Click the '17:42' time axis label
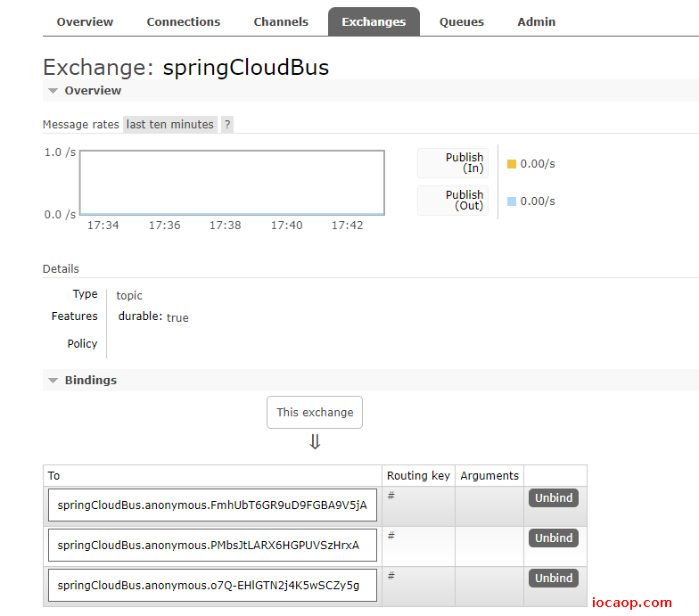The height and width of the screenshot is (616, 699). click(x=348, y=225)
